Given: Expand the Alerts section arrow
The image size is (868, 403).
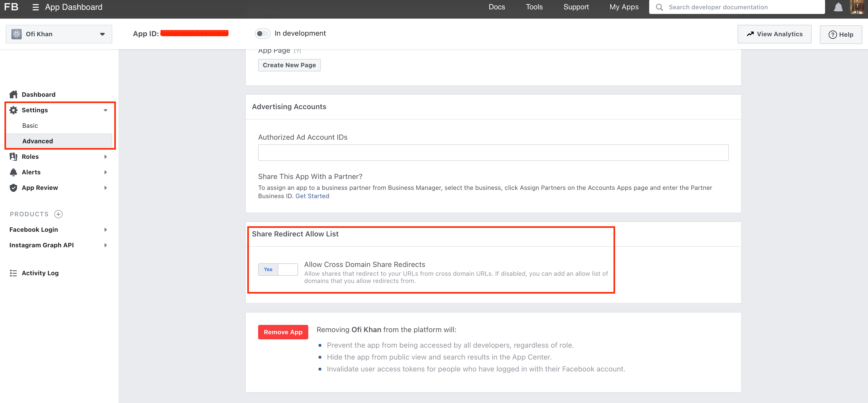Looking at the screenshot, I should (106, 172).
